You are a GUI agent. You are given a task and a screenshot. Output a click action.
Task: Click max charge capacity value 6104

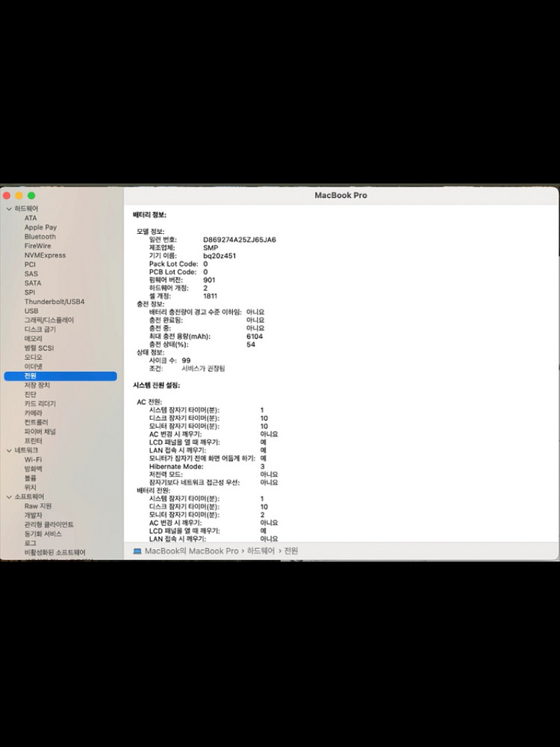[255, 336]
